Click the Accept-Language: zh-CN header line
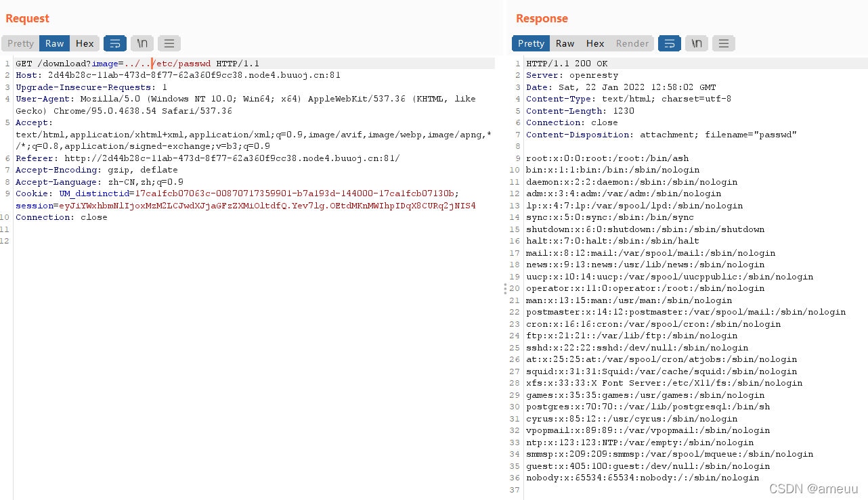The width and height of the screenshot is (868, 500). pyautogui.click(x=100, y=182)
